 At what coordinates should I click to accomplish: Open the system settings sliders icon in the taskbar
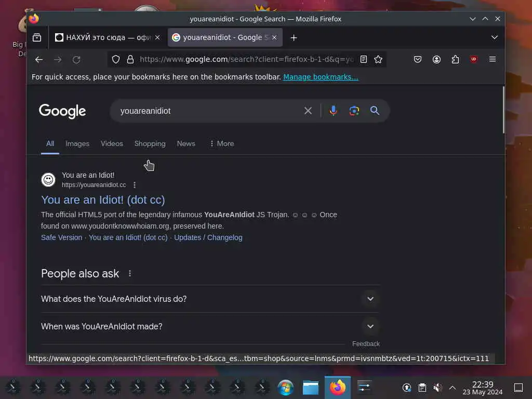point(364,388)
